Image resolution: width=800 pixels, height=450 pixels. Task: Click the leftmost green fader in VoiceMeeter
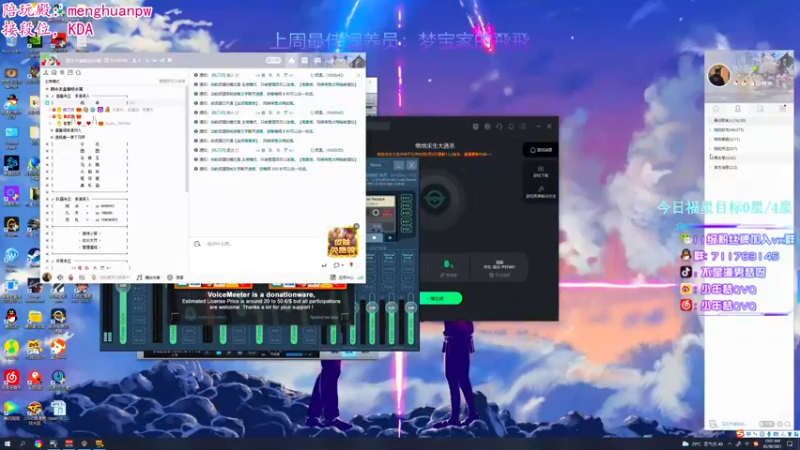click(x=123, y=314)
